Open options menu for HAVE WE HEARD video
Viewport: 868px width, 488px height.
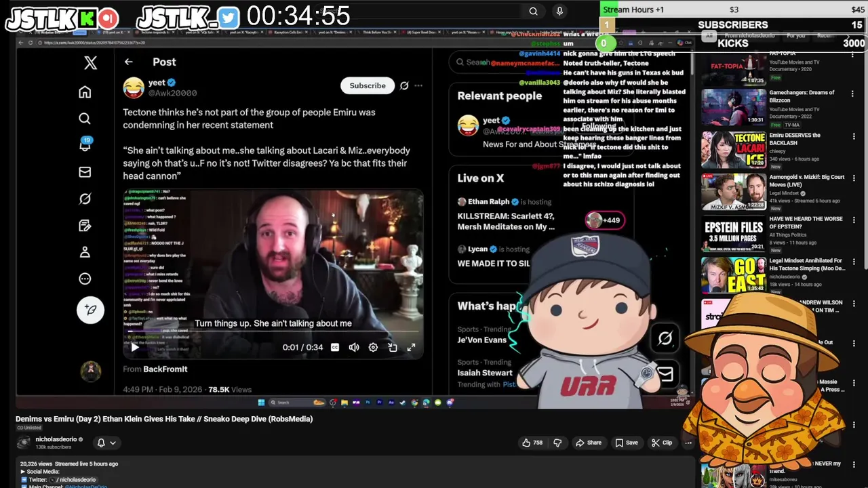pos(853,220)
